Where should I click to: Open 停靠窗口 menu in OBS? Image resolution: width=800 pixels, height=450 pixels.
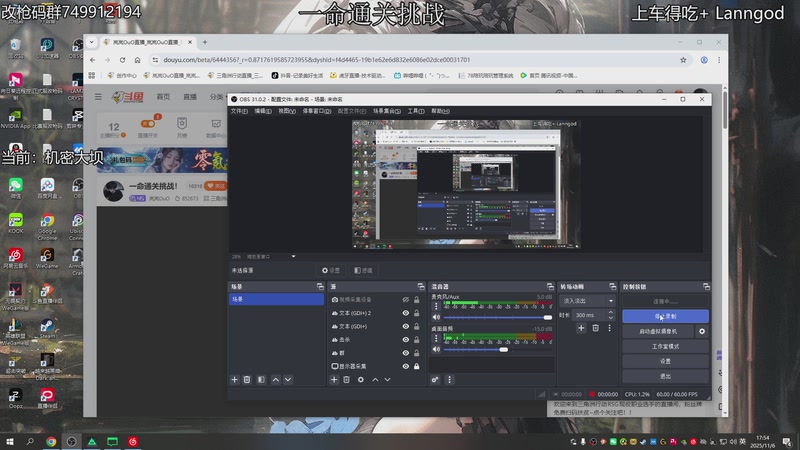pyautogui.click(x=317, y=111)
